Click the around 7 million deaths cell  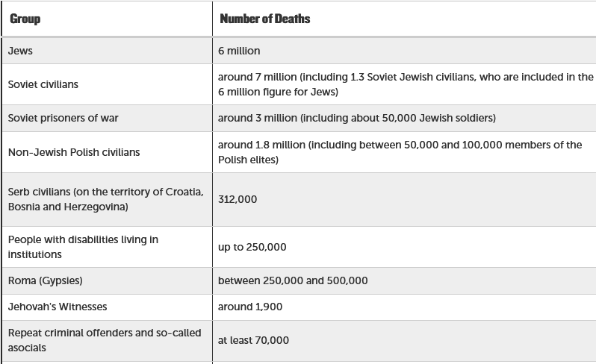(406, 84)
